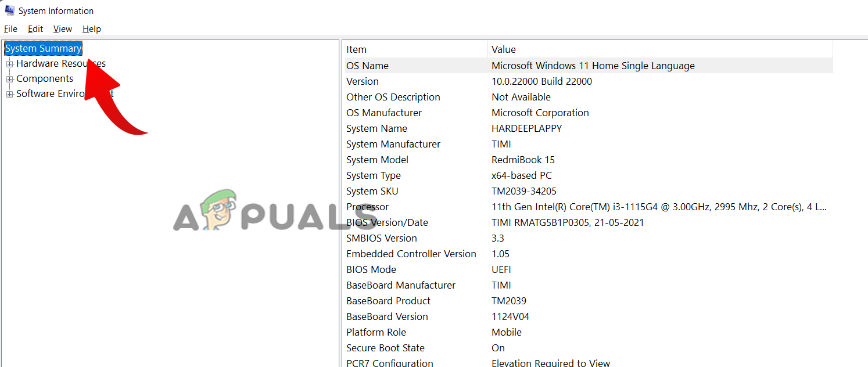This screenshot has height=367, width=868.
Task: Select the BIOS Mode row
Action: (371, 269)
